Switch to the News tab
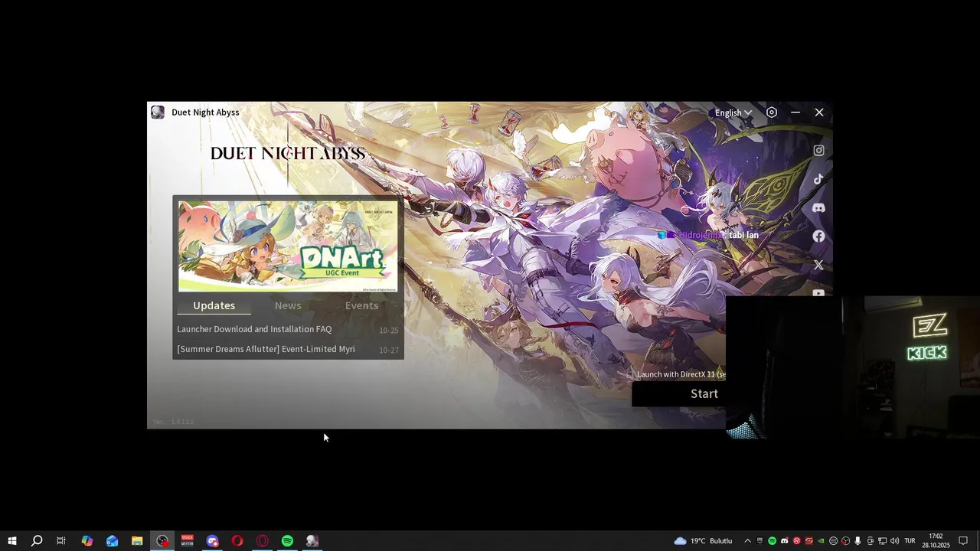 (288, 305)
